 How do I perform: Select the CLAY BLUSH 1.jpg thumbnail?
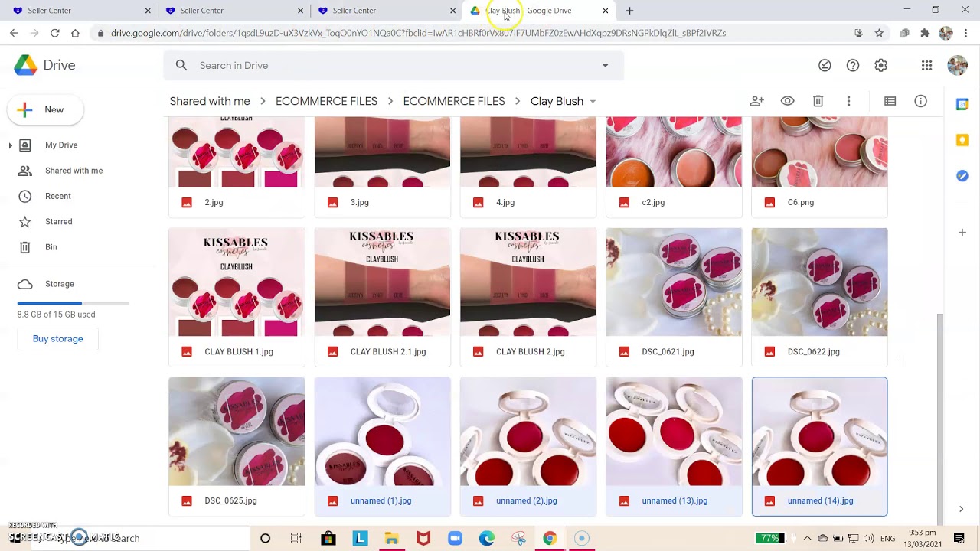click(237, 282)
